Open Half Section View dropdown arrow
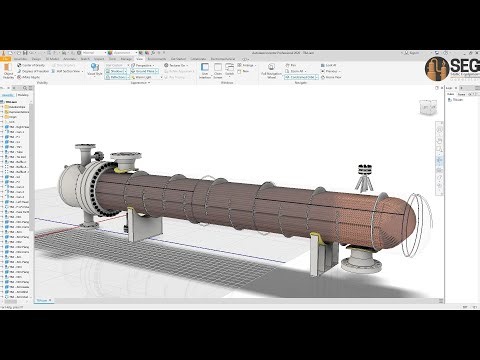The image size is (480, 360). point(82,71)
